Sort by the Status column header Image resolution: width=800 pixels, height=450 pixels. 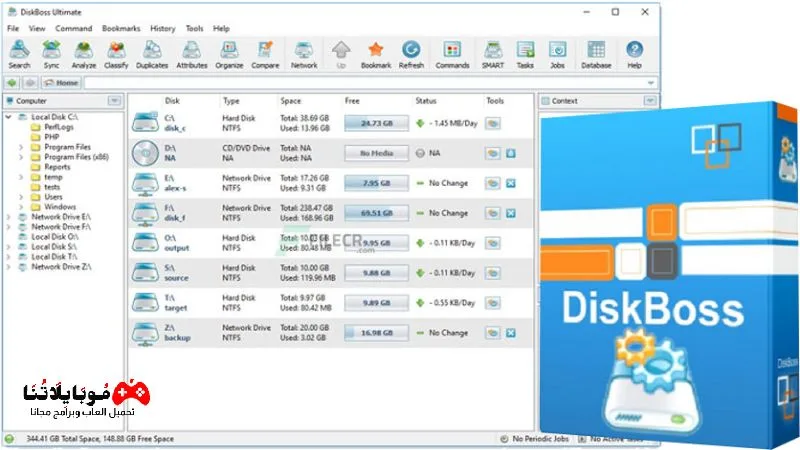[x=426, y=101]
